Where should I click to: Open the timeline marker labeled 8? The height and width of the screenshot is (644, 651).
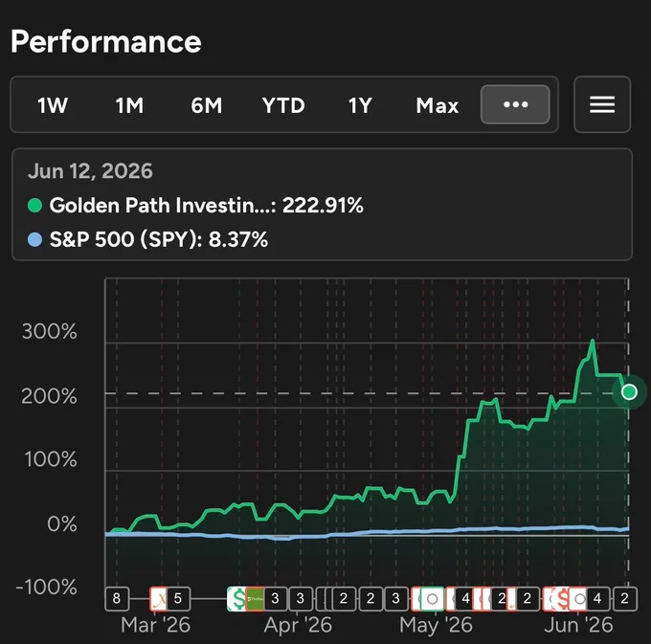pyautogui.click(x=117, y=598)
